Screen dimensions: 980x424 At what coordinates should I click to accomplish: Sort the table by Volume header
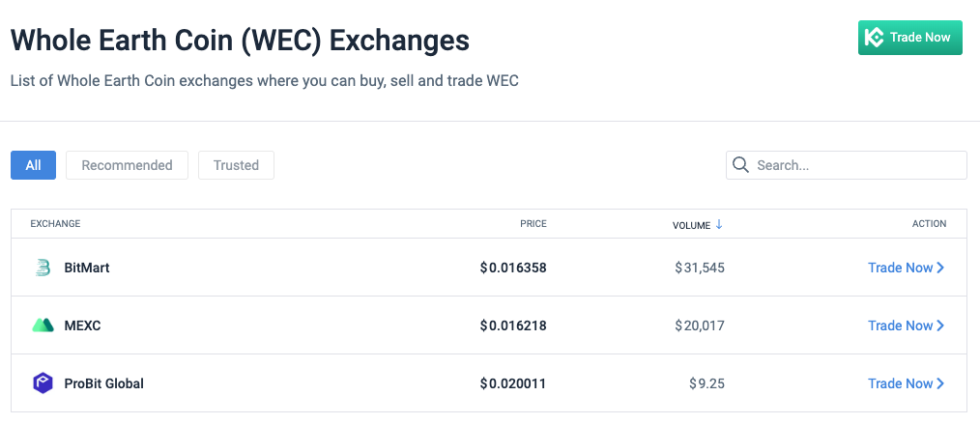click(691, 224)
